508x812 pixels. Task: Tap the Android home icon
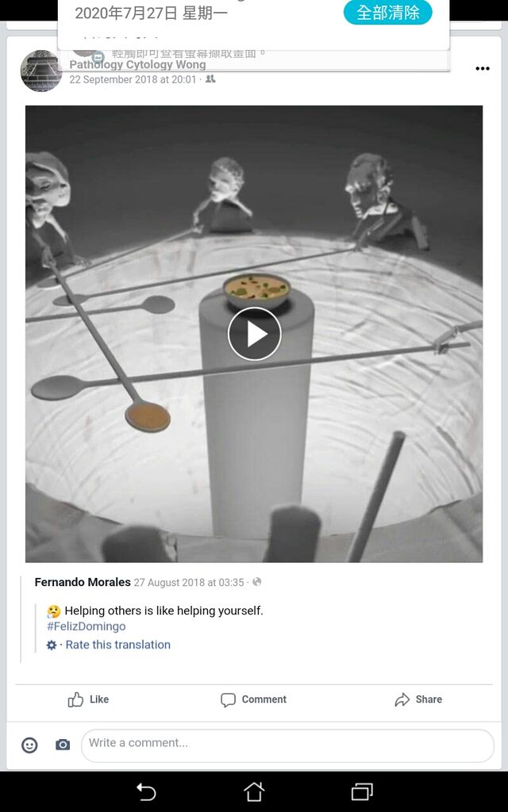coord(254,792)
